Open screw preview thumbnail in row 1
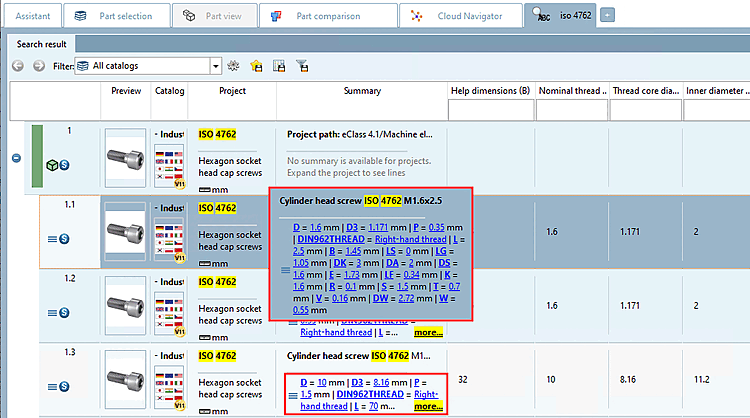This screenshot has height=418, width=750. [x=125, y=158]
